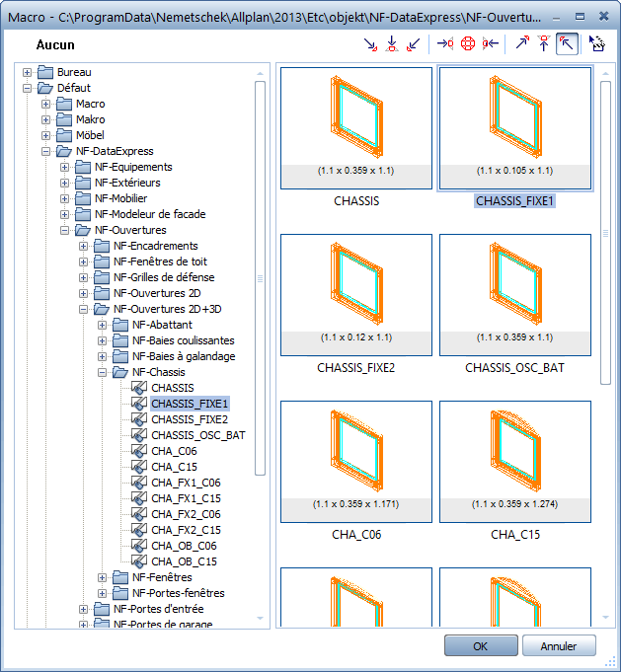This screenshot has width=621, height=672.
Task: Expand the NF-Equipements node
Action: coord(64,167)
